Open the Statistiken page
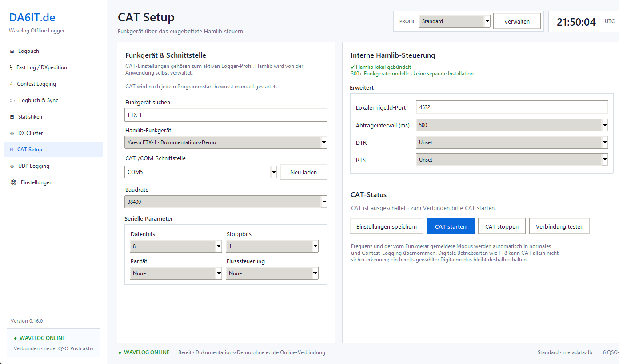 coord(53,117)
